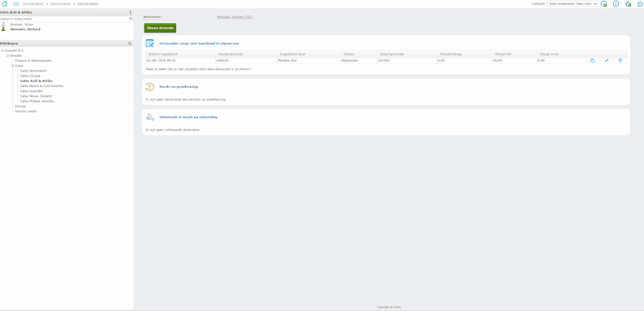
Task: Click the employee search magnifier icon
Action: (x=131, y=19)
